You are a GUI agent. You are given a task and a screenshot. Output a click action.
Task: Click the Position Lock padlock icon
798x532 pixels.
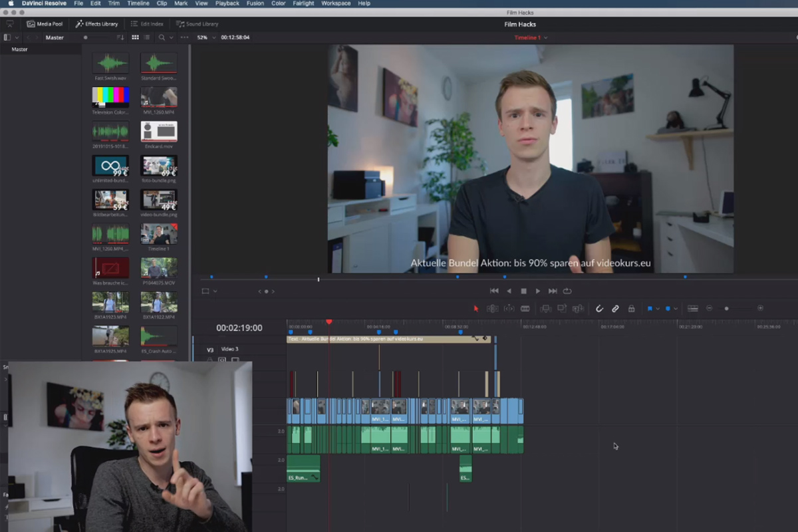[632, 308]
